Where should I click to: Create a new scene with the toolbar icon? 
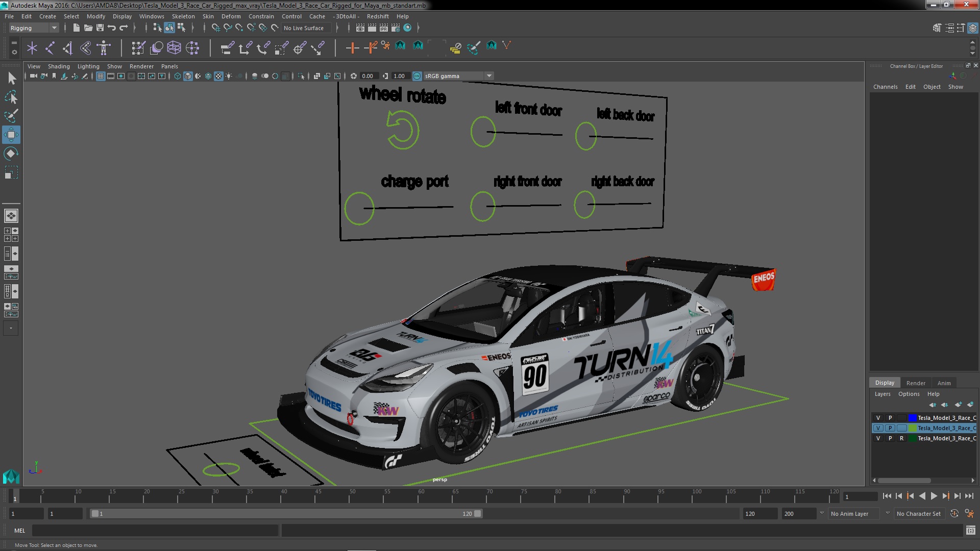pyautogui.click(x=76, y=28)
